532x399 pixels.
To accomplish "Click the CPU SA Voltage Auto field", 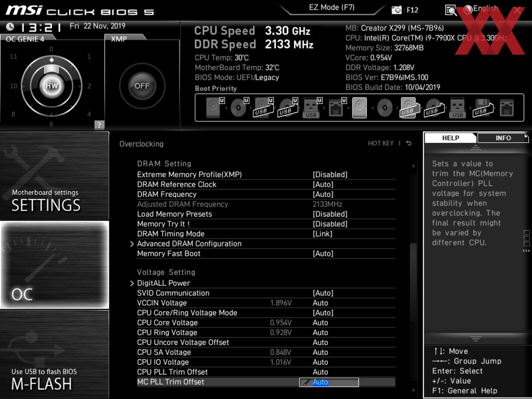I will 320,352.
